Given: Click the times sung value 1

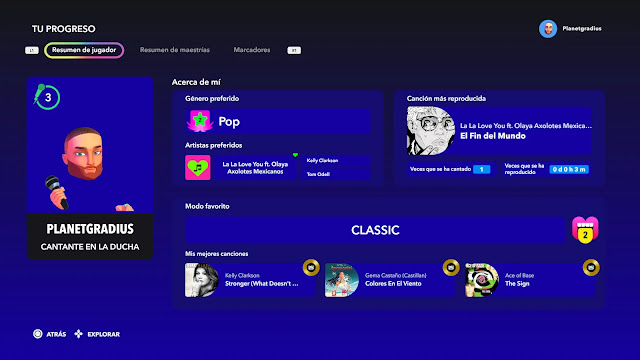Looking at the screenshot, I should tap(482, 169).
